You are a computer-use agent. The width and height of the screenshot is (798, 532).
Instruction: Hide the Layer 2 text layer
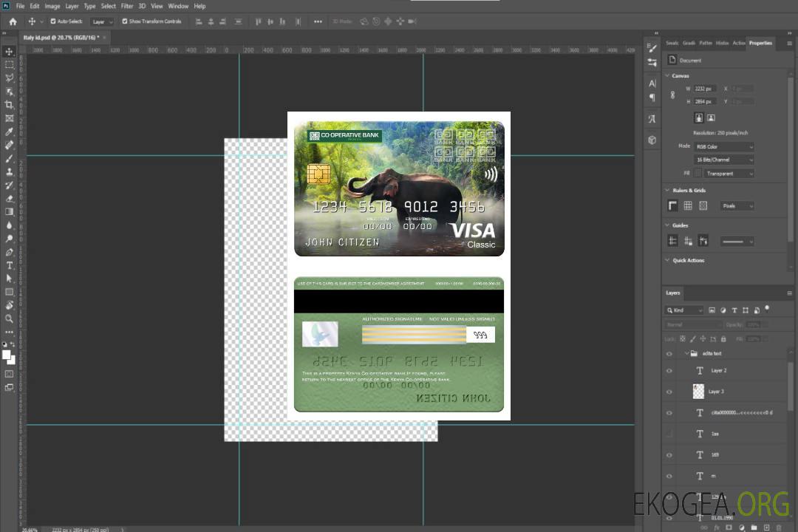(x=669, y=371)
